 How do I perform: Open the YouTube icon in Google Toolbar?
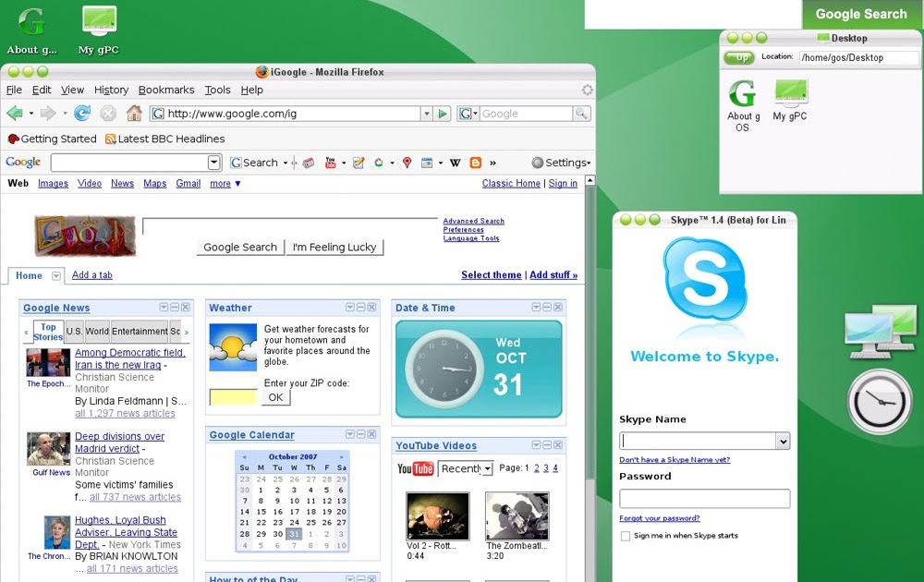331,163
